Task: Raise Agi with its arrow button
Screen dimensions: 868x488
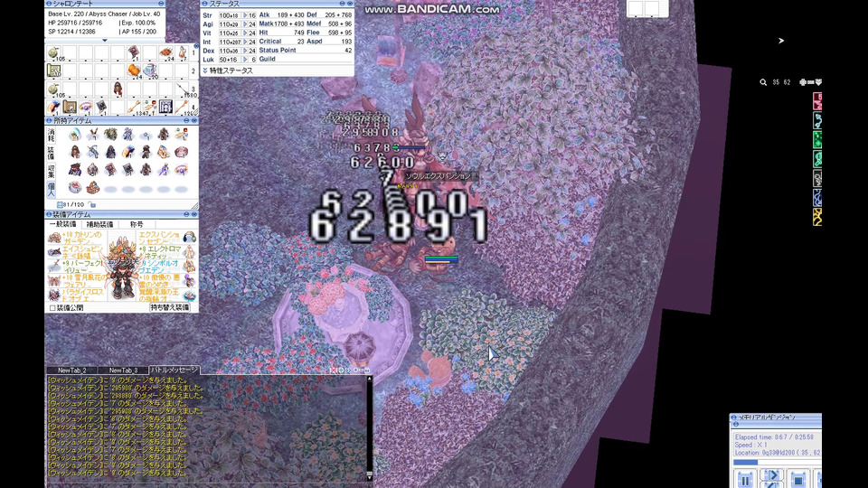Action: pyautogui.click(x=245, y=24)
